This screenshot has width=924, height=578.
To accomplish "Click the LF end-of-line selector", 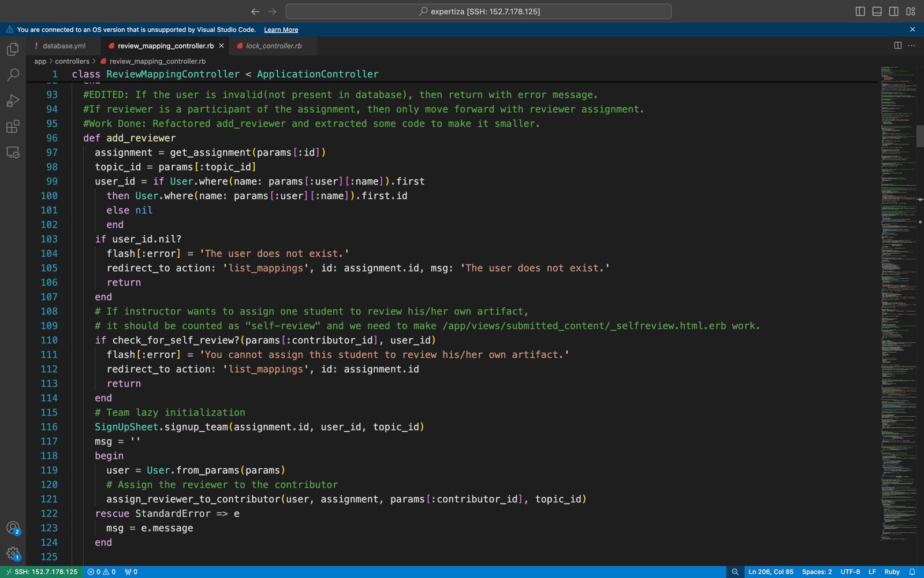I will 872,572.
